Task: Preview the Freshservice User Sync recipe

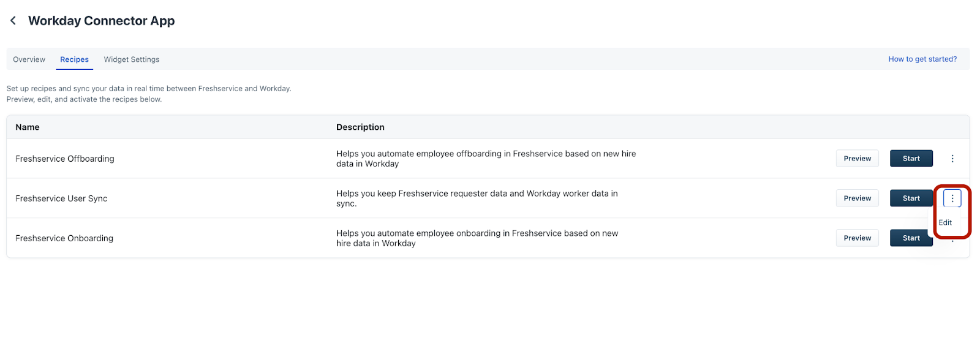Action: (x=858, y=198)
